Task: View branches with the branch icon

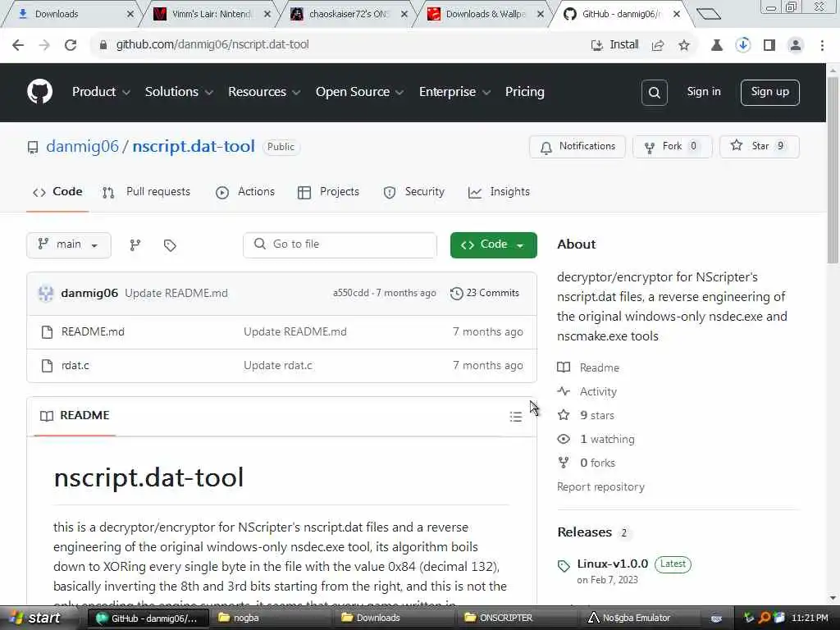Action: [135, 245]
